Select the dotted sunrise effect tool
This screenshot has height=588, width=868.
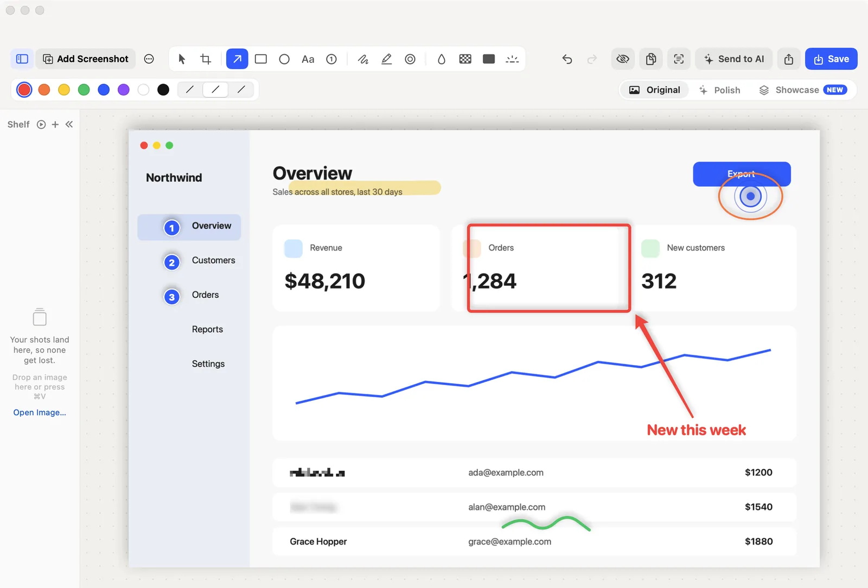[x=512, y=59]
